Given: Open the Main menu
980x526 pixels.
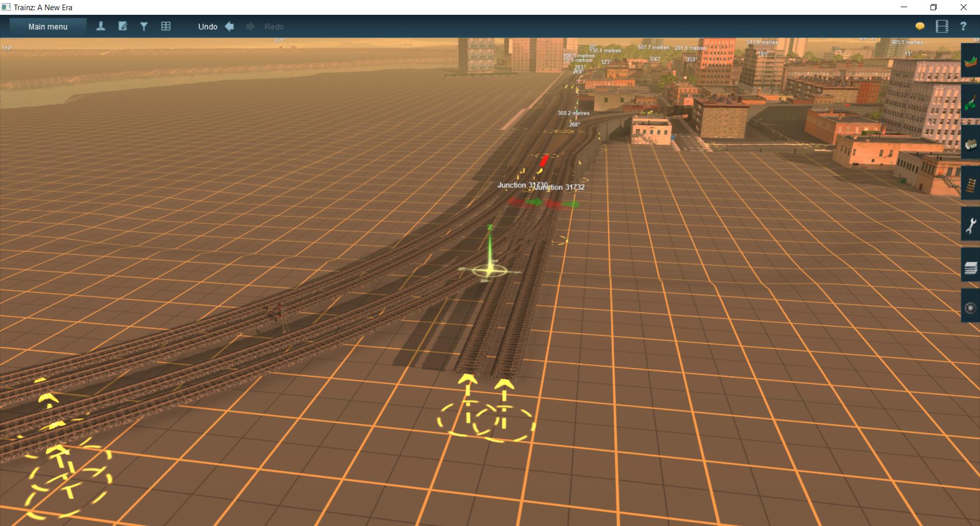Looking at the screenshot, I should tap(48, 27).
